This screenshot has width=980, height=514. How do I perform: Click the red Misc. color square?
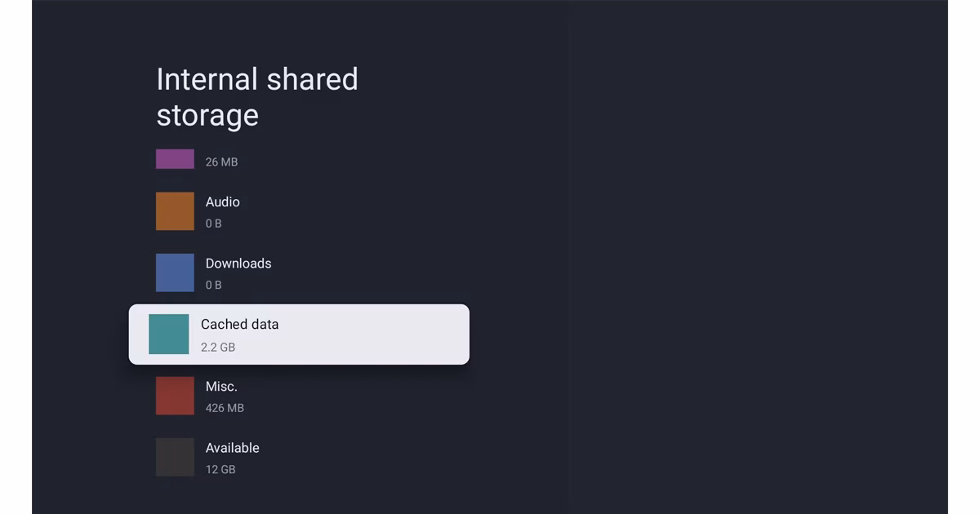[x=175, y=396]
